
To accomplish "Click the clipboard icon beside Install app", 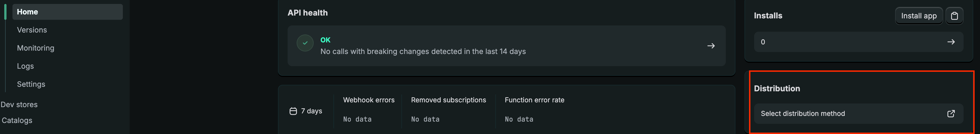I will pos(954,16).
